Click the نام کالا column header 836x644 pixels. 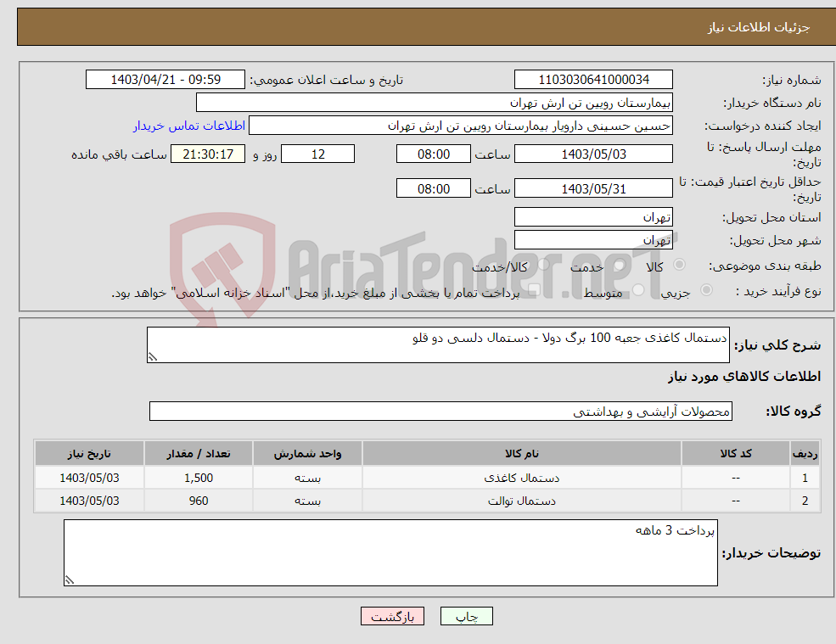pos(522,453)
